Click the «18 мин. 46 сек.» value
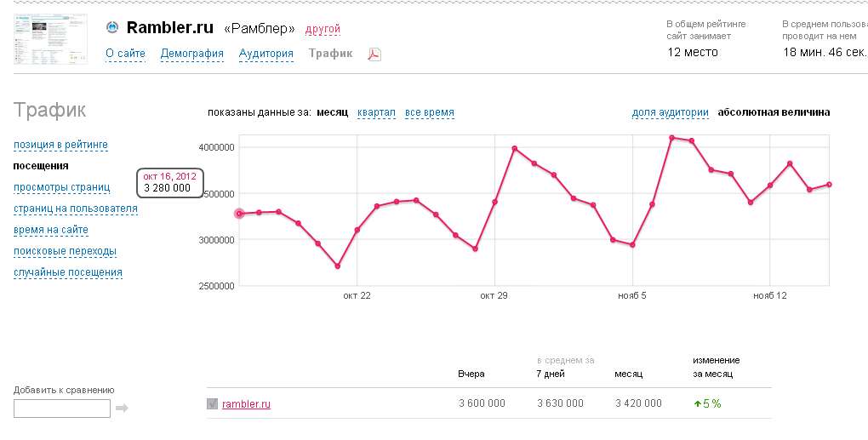 pyautogui.click(x=825, y=53)
